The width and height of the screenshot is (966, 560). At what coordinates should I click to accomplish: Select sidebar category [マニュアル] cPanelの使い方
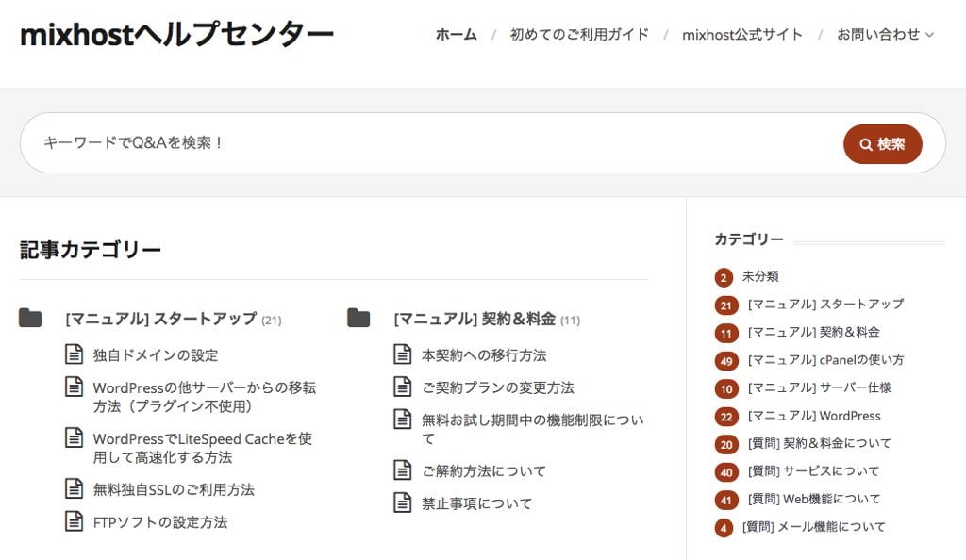click(825, 360)
